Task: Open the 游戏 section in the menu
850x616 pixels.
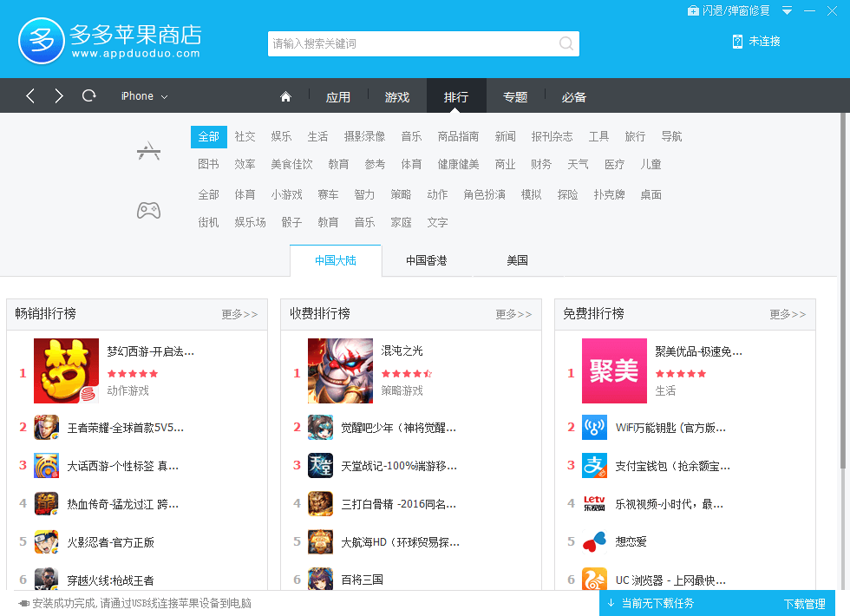Action: coord(397,96)
